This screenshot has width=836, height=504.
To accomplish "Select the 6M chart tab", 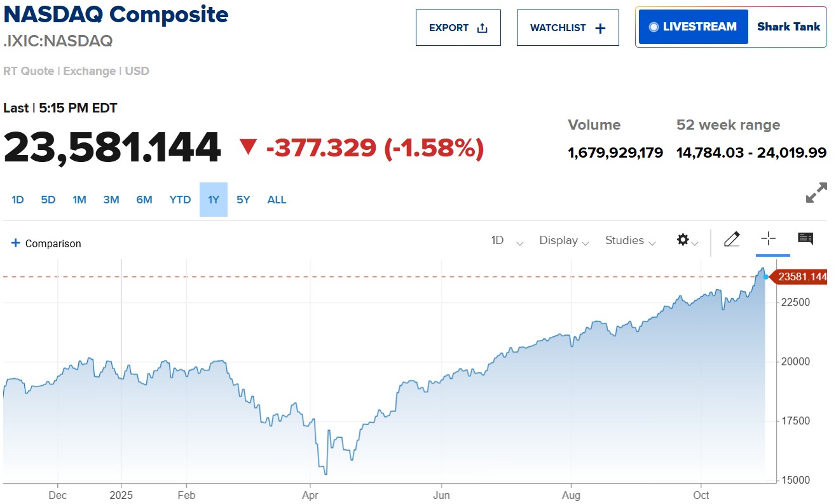I will coord(144,199).
